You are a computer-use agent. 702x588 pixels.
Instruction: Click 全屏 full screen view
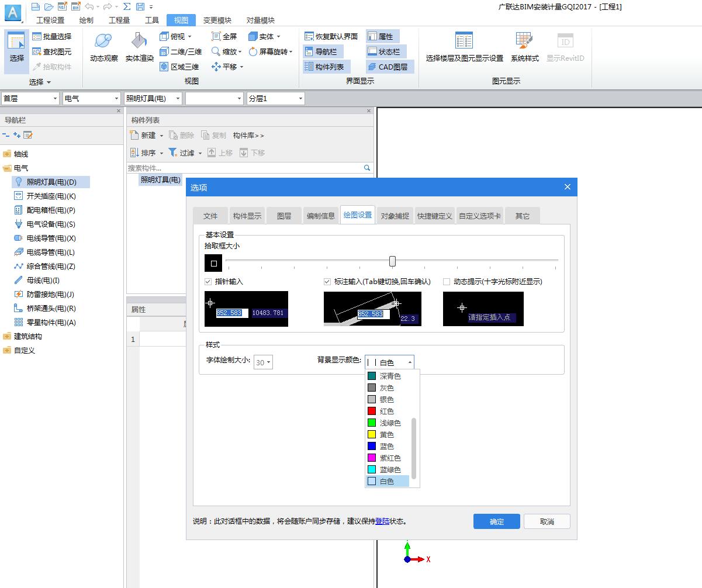click(224, 36)
